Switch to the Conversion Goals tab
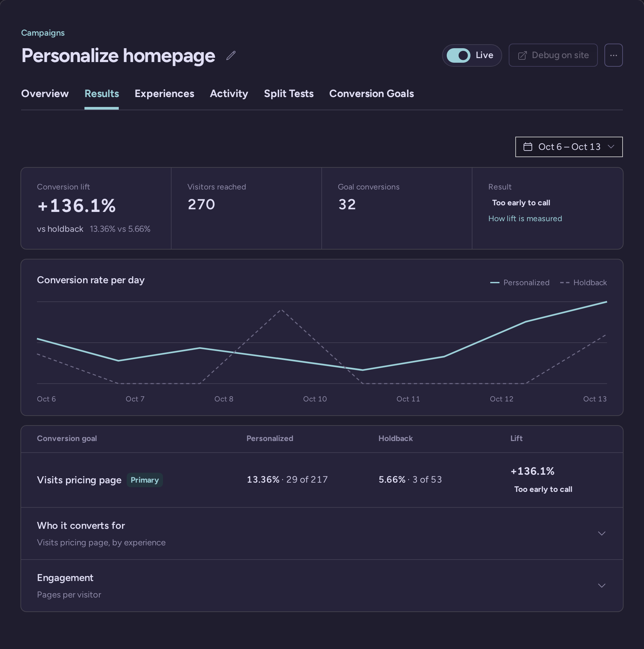The width and height of the screenshot is (644, 649). click(371, 93)
